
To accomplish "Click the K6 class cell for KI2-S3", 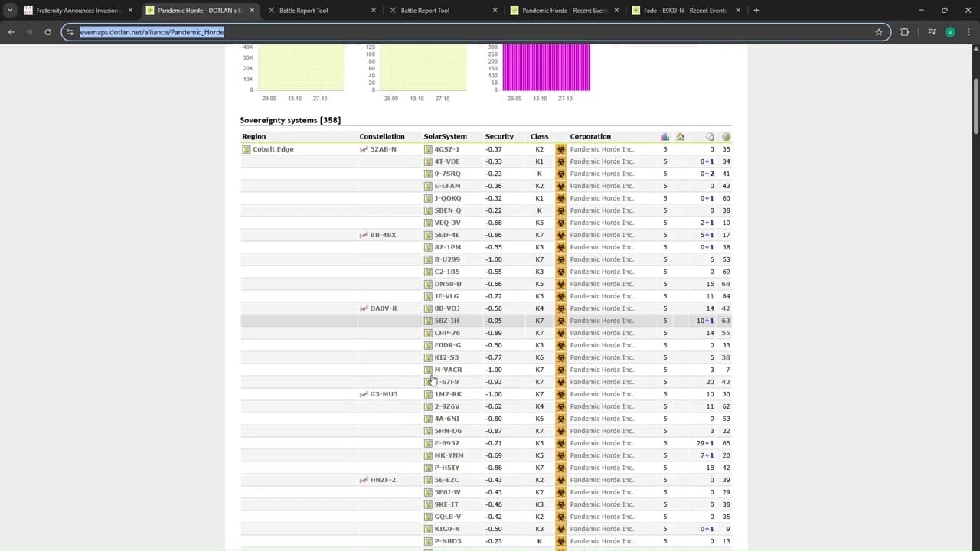I will click(x=540, y=357).
